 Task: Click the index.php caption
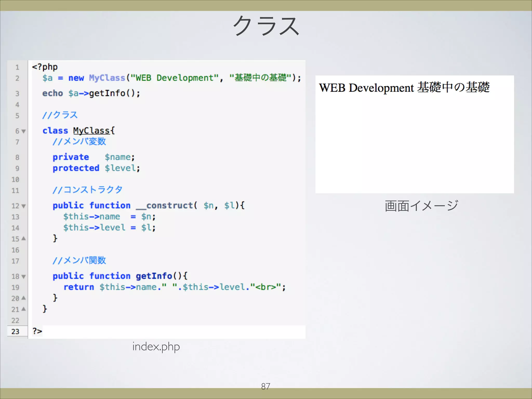pos(156,347)
